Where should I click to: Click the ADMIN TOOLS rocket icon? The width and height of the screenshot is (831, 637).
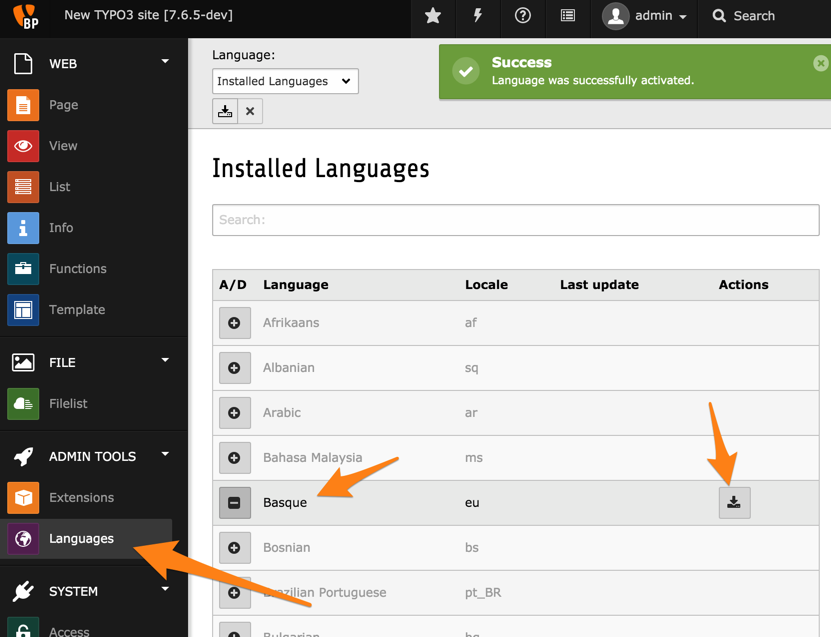coord(23,456)
